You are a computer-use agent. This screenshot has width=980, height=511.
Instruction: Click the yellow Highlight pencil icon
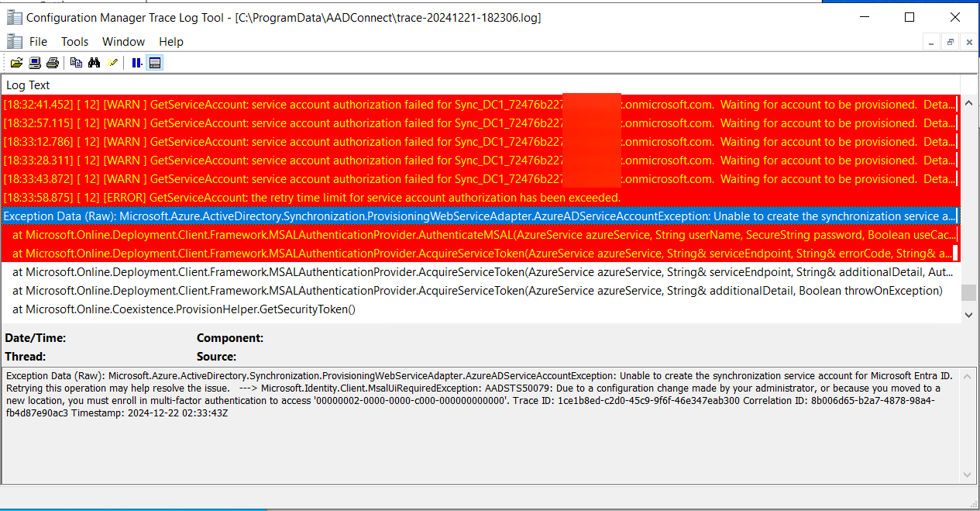113,63
